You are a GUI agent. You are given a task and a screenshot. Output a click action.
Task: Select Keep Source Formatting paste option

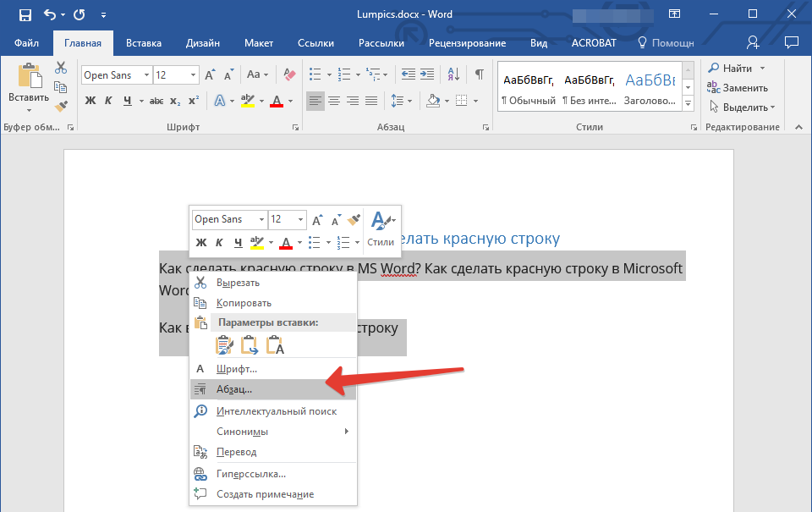223,345
